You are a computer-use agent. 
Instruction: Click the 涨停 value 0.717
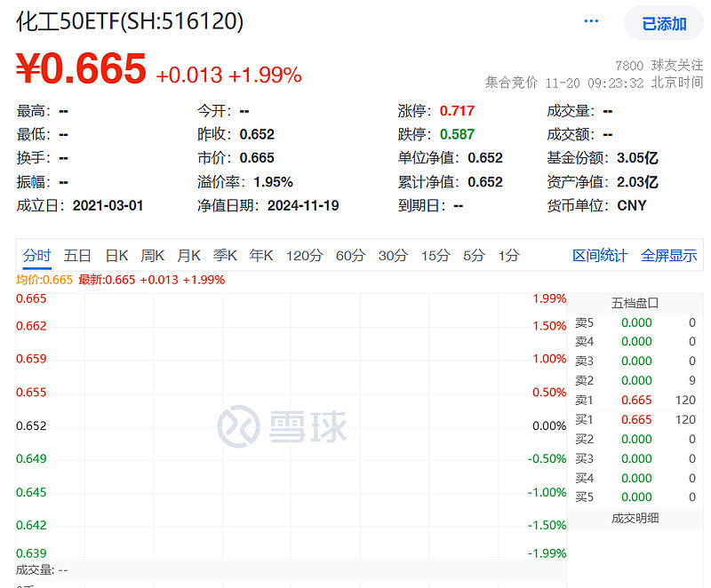[457, 111]
